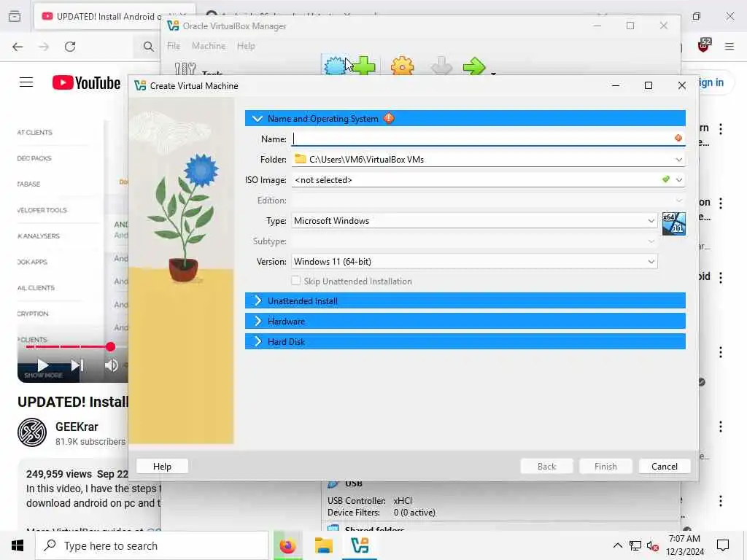Open VirtualBox Manager Help menu
747x560 pixels.
pyautogui.click(x=246, y=46)
